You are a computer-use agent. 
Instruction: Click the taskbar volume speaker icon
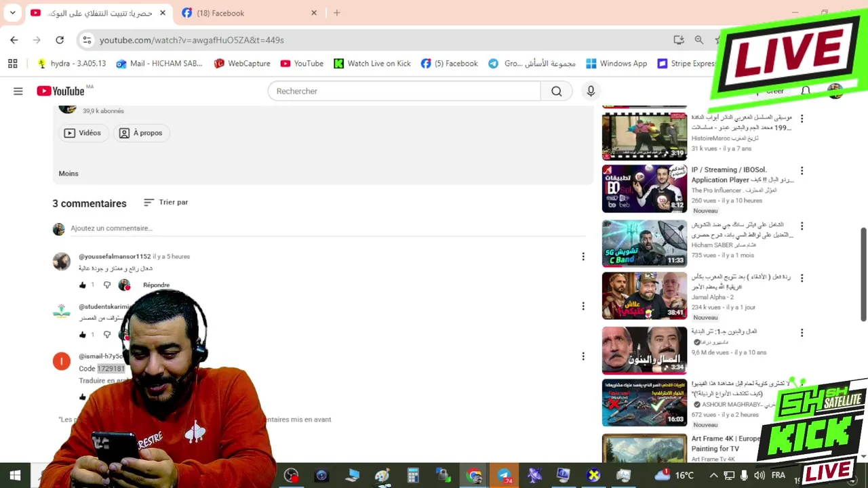coord(759,476)
